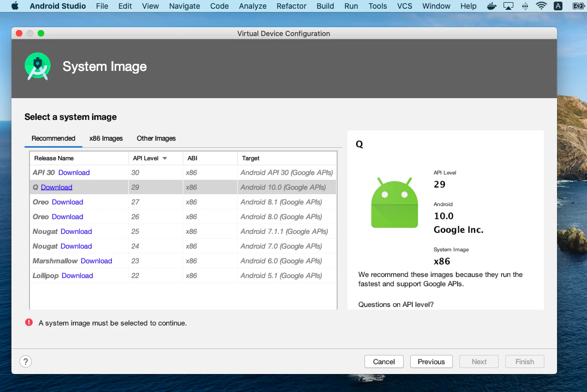Click the Bluetooth status icon
This screenshot has height=392, width=587.
[525, 6]
